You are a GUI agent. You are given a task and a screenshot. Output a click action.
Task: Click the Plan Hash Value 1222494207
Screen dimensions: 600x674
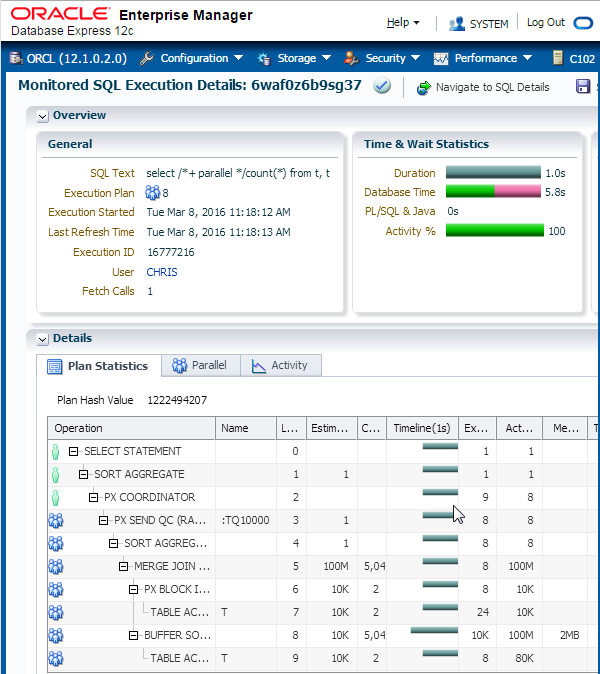point(177,400)
